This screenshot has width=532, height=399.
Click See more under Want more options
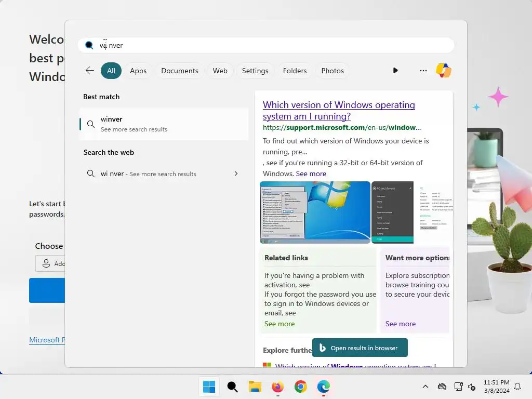(401, 324)
